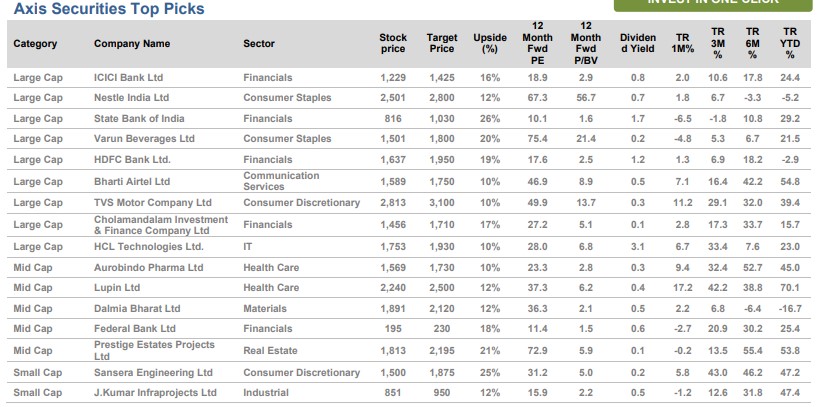817x407 pixels.
Task: Click the Axis Securities Top Picks heading
Action: (110, 10)
